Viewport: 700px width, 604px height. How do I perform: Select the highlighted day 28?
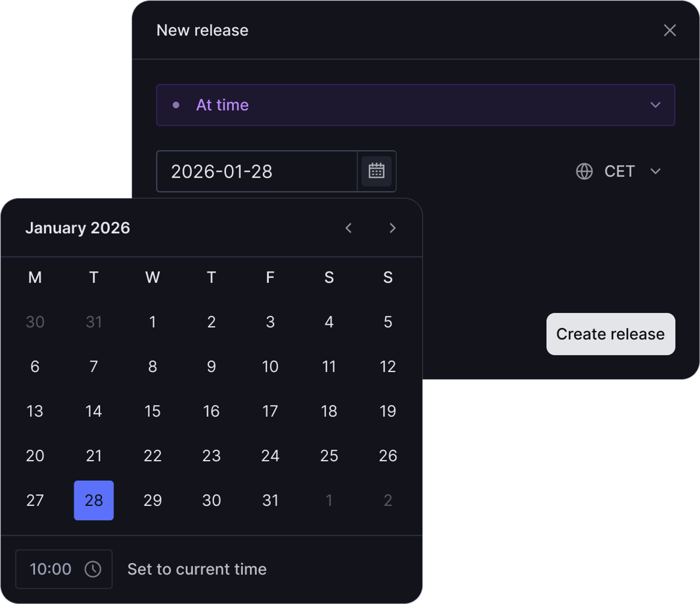94,500
